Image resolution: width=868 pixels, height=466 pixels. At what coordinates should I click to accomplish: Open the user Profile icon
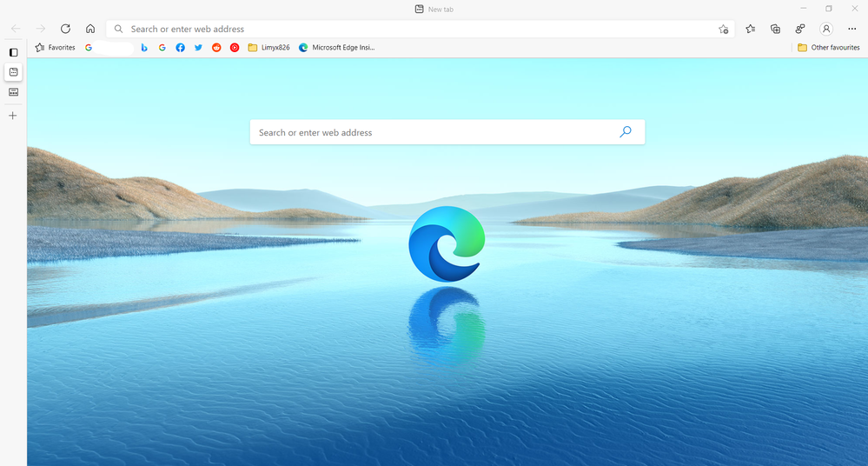pyautogui.click(x=826, y=29)
